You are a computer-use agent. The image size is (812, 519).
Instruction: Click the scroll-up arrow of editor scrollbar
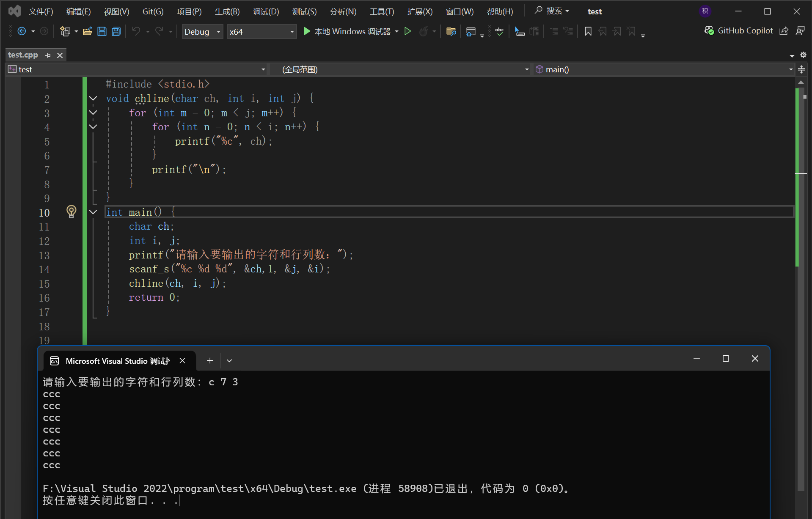click(801, 82)
